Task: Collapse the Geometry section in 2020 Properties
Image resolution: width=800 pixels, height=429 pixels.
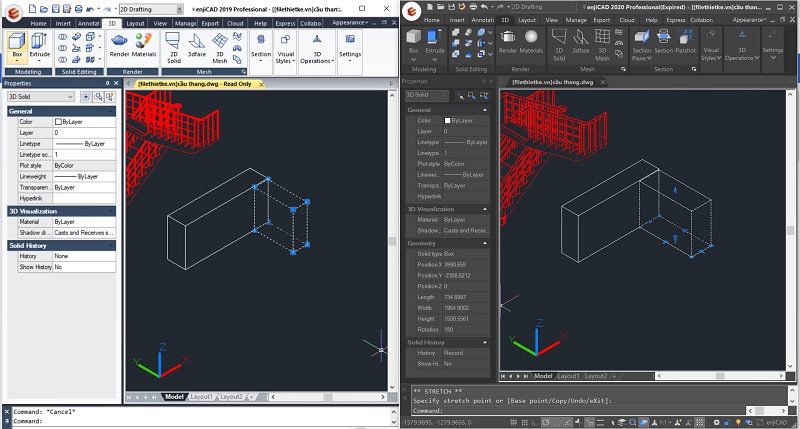Action: click(x=485, y=244)
